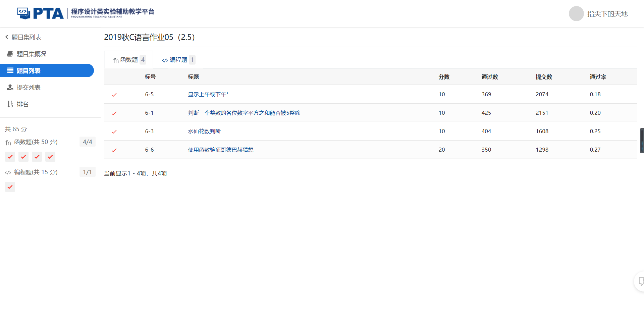Open problem 判断一个整数的各位数字平方之和能否被5整除
The width and height of the screenshot is (644, 315).
tap(244, 113)
